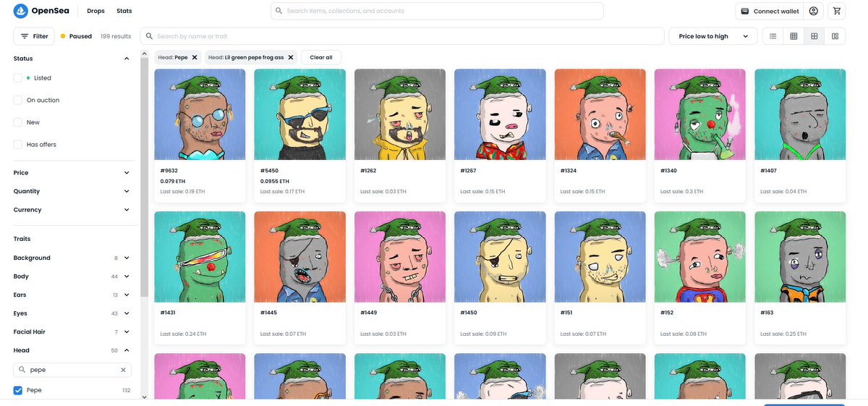
Task: Click Last sale: 0.25 ETH text
Action: (784, 334)
